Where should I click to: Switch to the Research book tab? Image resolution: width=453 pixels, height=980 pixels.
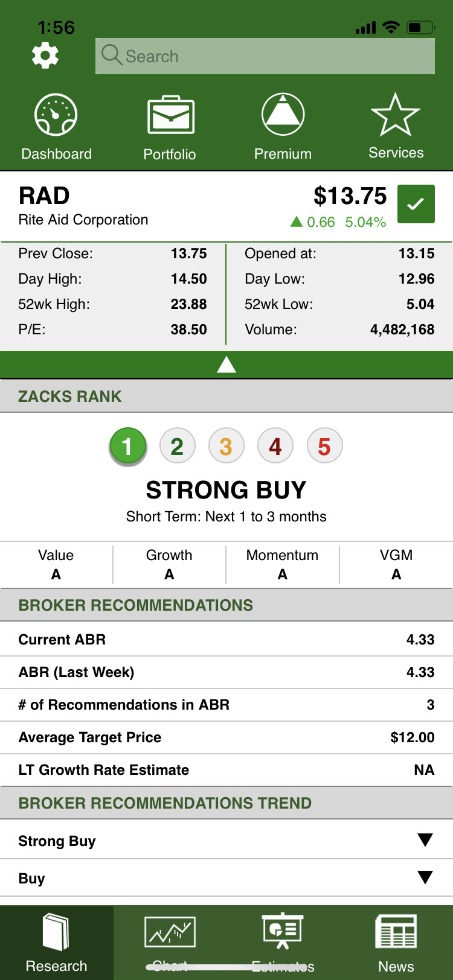[x=56, y=943]
